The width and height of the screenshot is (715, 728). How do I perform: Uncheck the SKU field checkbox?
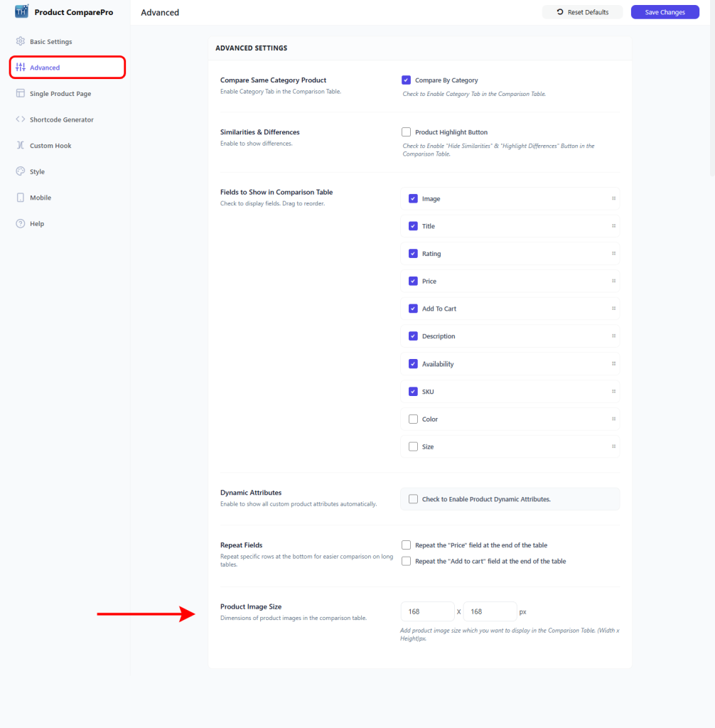pyautogui.click(x=413, y=392)
